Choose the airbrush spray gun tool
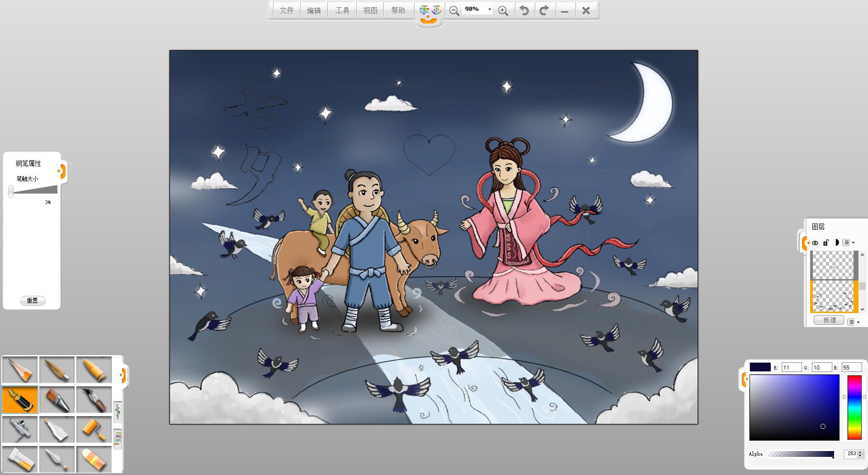The height and width of the screenshot is (475, 868). (x=20, y=429)
